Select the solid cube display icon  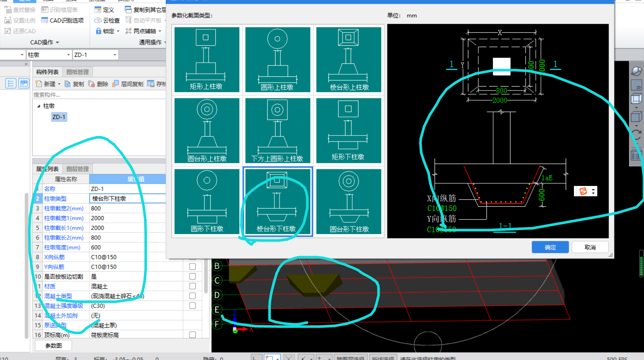(x=636, y=117)
